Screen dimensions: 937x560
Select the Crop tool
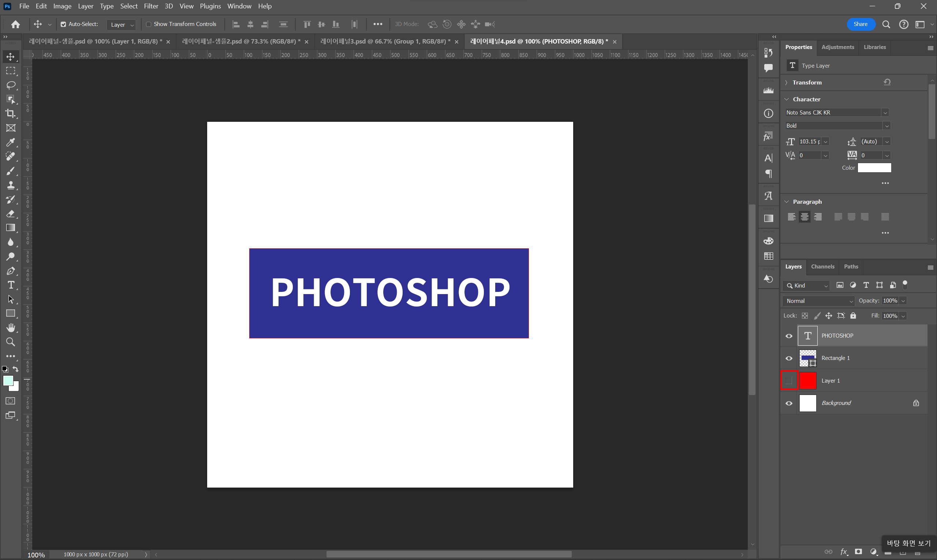[x=11, y=114]
